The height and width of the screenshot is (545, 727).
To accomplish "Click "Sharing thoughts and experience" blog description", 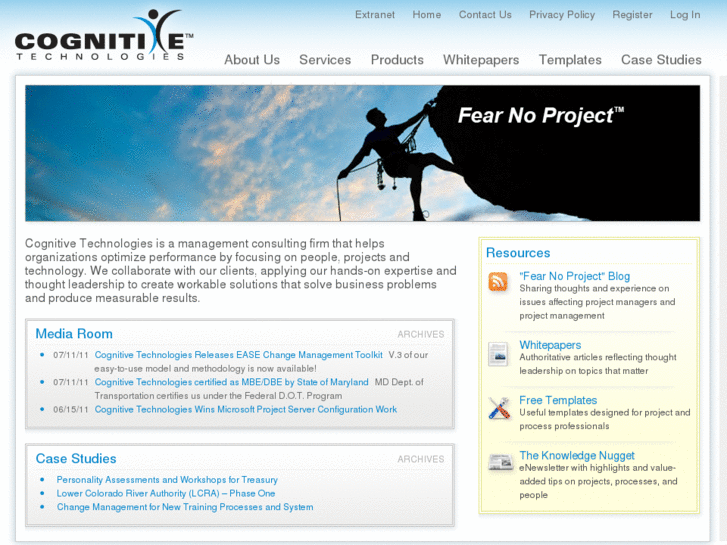I will 597,302.
